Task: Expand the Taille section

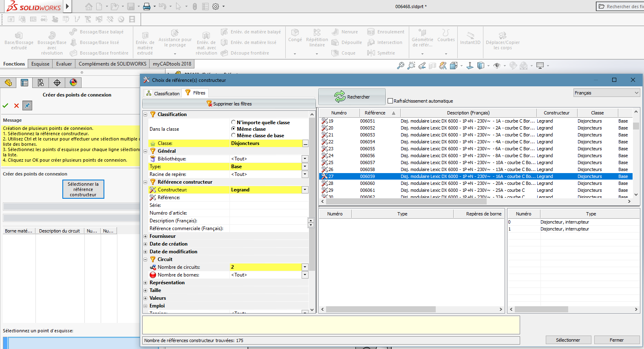Action: (x=146, y=290)
